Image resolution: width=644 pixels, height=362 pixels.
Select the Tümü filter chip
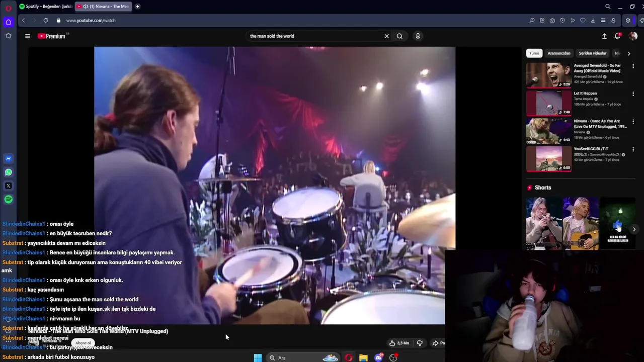(534, 53)
